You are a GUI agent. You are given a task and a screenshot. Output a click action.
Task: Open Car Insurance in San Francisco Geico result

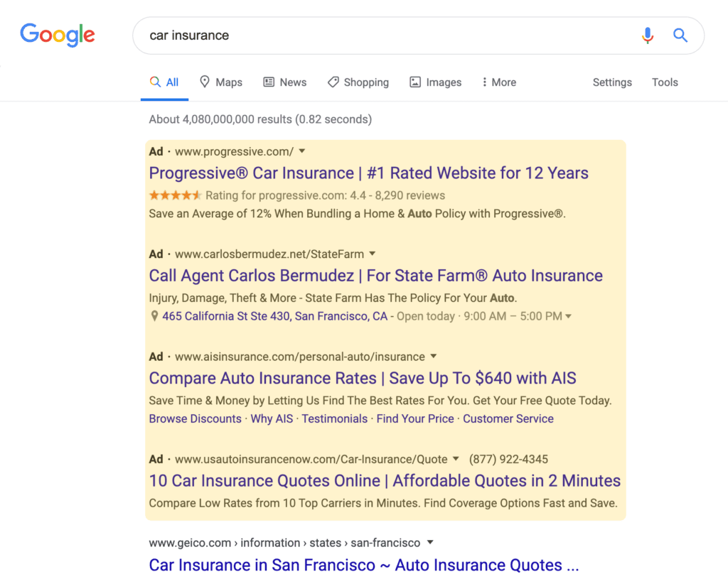point(364,565)
